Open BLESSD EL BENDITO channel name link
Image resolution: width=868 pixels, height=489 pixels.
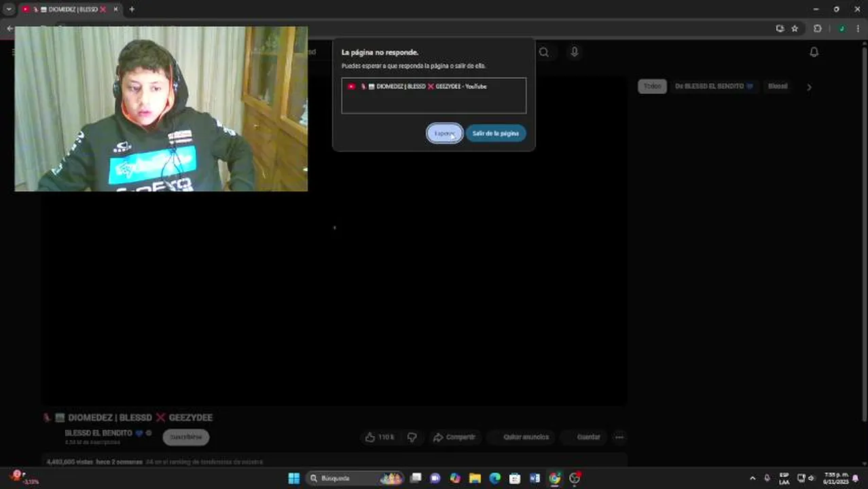[98, 433]
